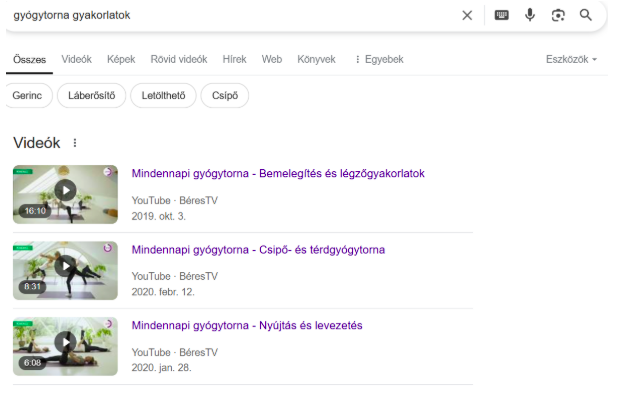Open the Eszközök tools dropdown
The image size is (618, 393).
coord(571,60)
